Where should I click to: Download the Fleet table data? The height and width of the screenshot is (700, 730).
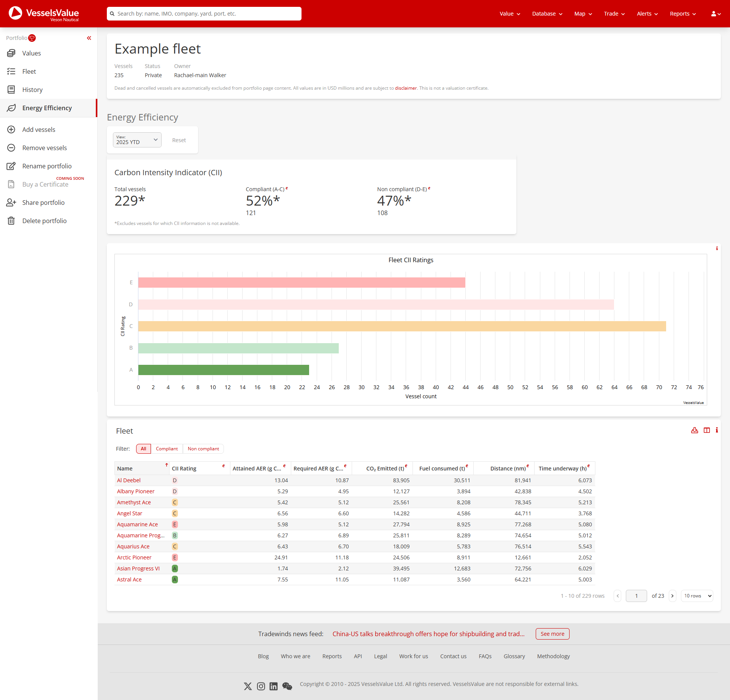[x=695, y=430]
